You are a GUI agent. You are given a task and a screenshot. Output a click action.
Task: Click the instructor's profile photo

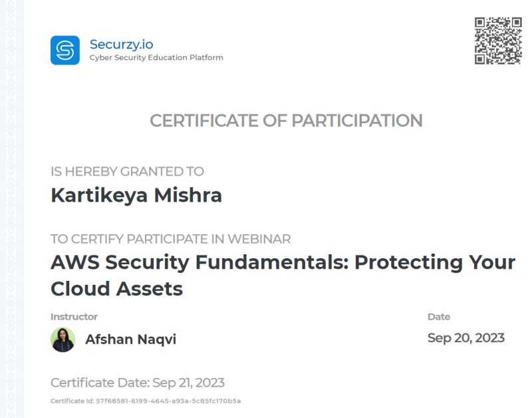click(x=63, y=339)
